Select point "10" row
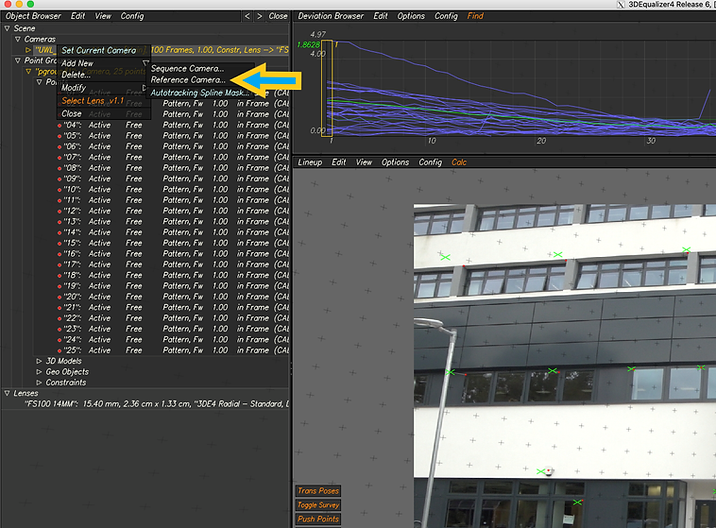The height and width of the screenshot is (528, 716). [x=174, y=190]
